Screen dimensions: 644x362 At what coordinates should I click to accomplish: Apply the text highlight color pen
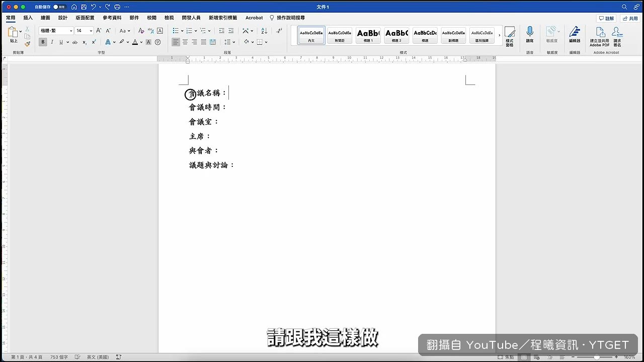point(121,42)
